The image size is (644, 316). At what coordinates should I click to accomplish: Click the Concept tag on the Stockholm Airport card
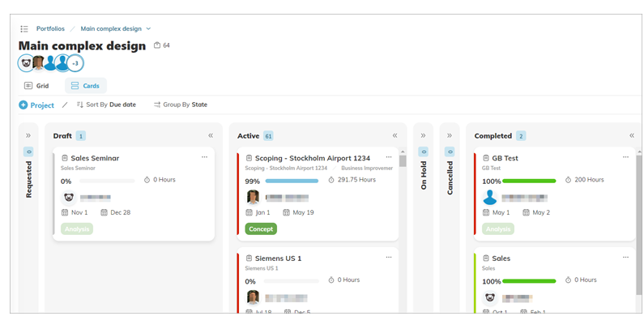point(261,228)
